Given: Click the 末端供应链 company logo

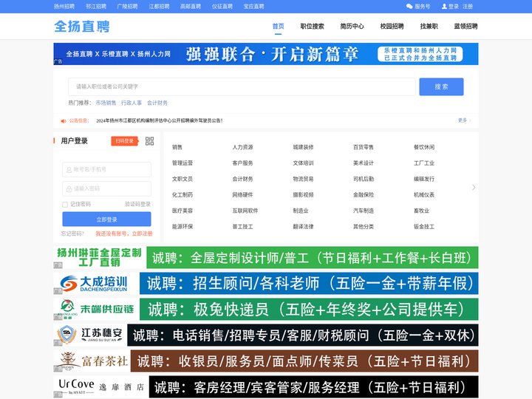Looking at the screenshot, I should 97,309.
